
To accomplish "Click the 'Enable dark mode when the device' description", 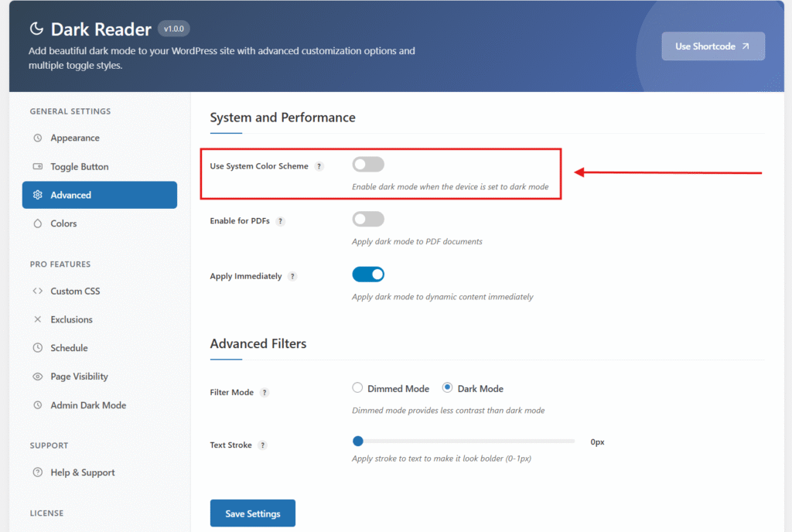I will coord(451,187).
